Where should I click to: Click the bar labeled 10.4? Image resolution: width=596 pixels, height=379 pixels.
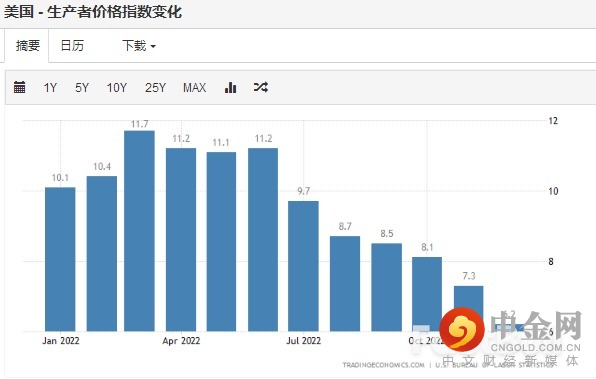(102, 254)
